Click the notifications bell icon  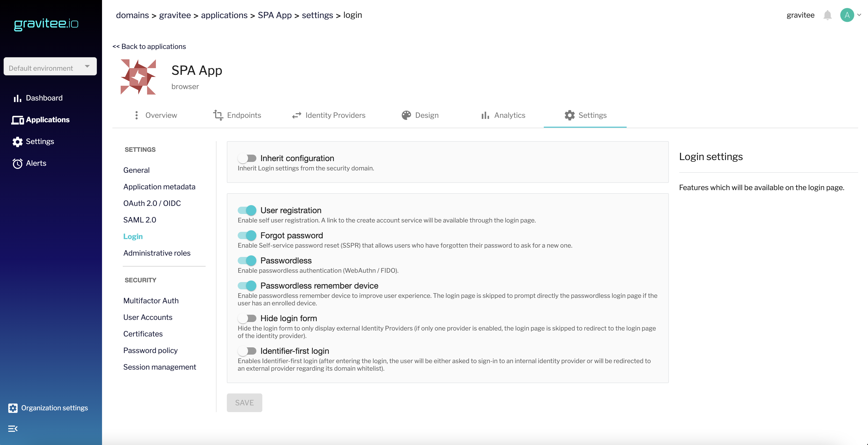[x=827, y=15]
